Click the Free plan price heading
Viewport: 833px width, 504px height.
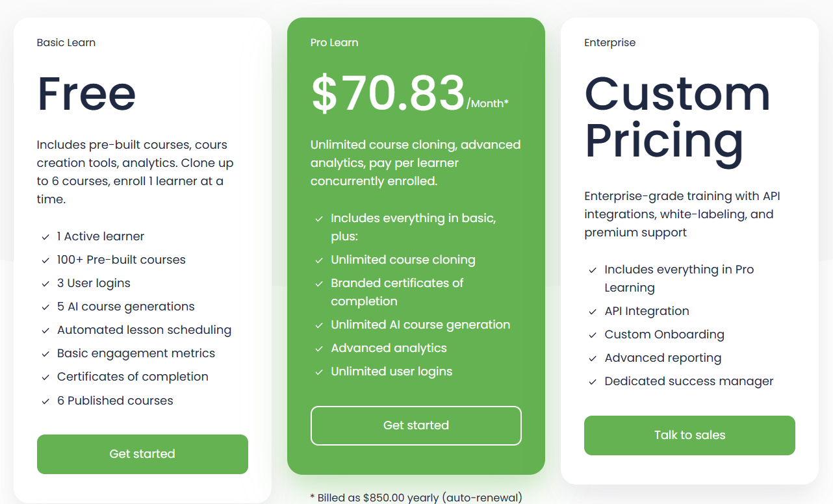pyautogui.click(x=86, y=94)
